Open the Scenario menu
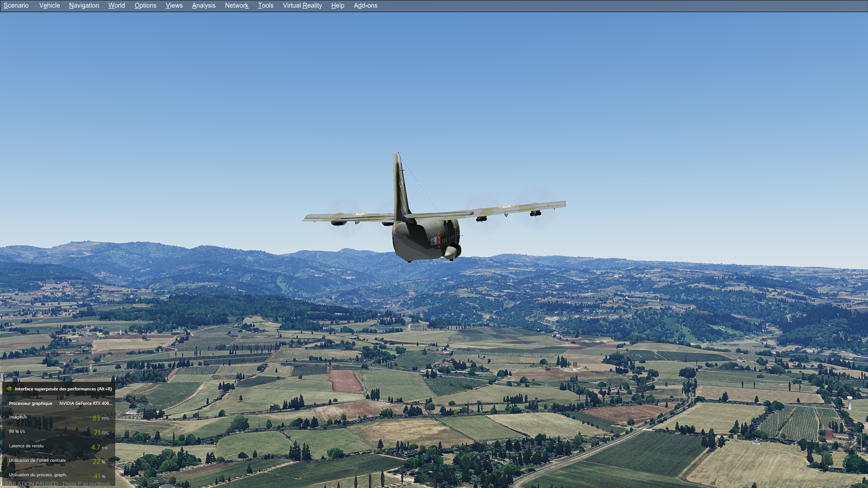Image resolution: width=868 pixels, height=488 pixels. pos(16,5)
